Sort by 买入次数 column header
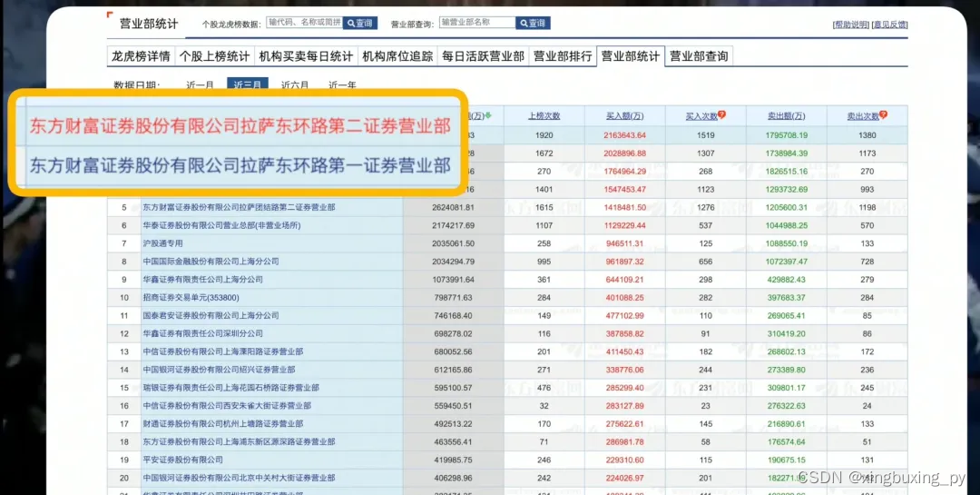Image resolution: width=980 pixels, height=495 pixels. click(701, 115)
